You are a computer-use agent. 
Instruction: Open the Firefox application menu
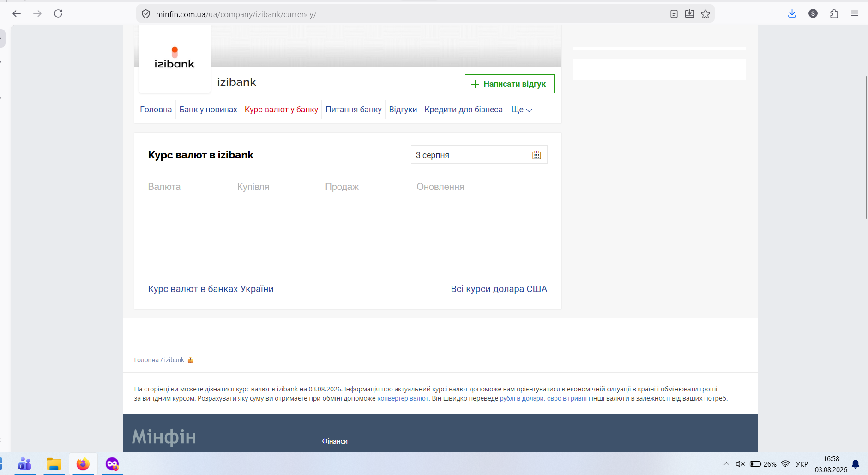click(x=855, y=14)
